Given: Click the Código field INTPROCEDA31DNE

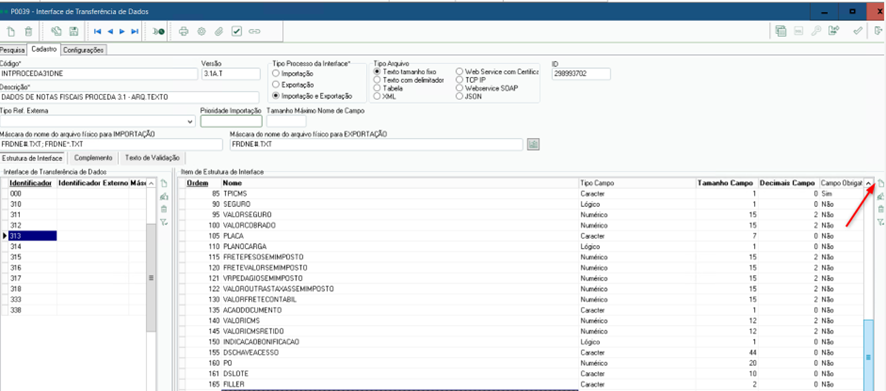Looking at the screenshot, I should pyautogui.click(x=98, y=73).
